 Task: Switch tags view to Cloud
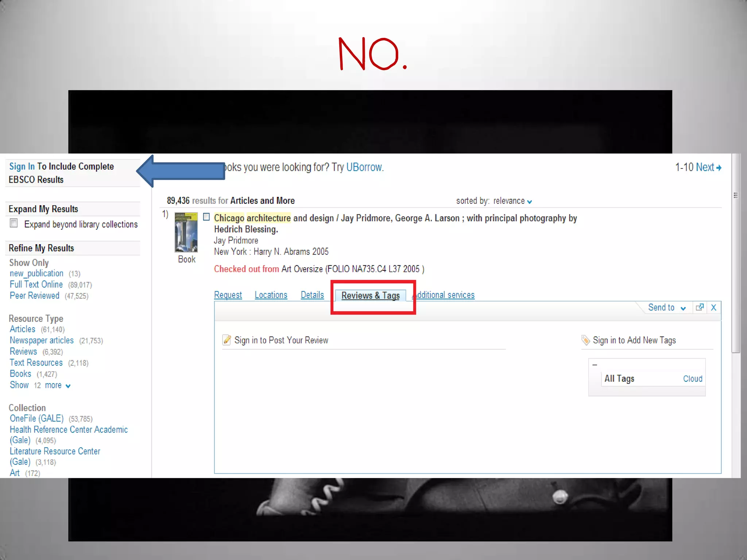pyautogui.click(x=692, y=378)
